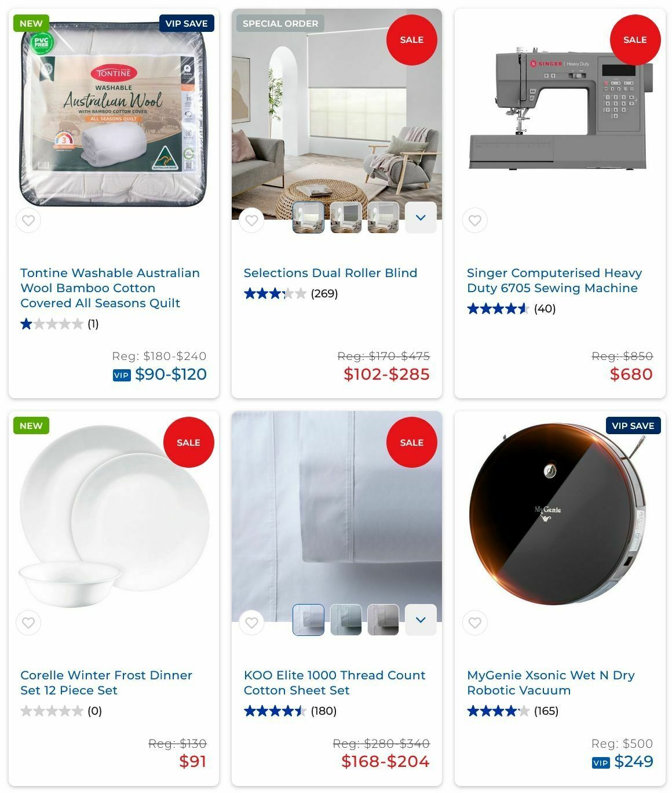The width and height of the screenshot is (672, 793).
Task: Heart the KOO Elite Sheet Set
Action: (x=251, y=623)
